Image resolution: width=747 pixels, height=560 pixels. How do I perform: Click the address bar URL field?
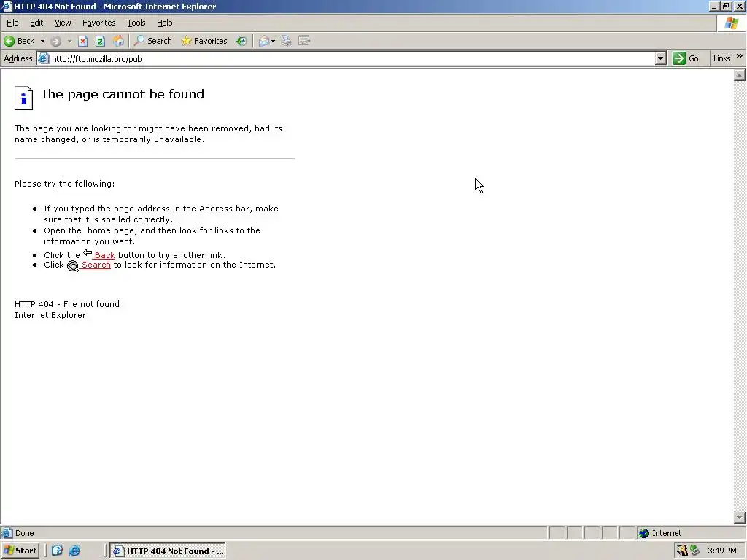(352, 59)
